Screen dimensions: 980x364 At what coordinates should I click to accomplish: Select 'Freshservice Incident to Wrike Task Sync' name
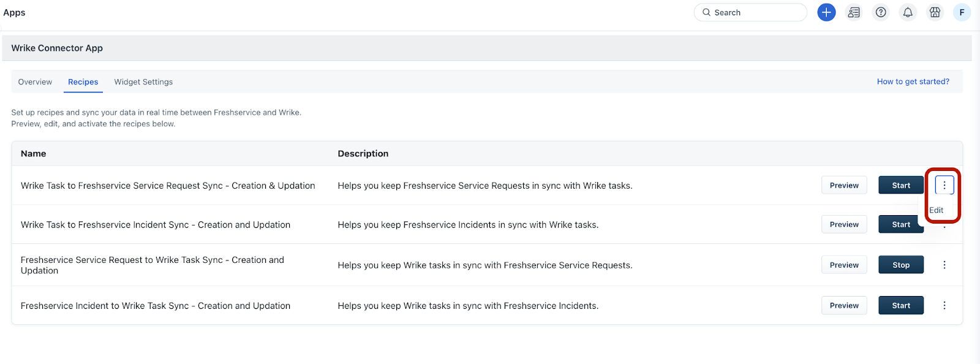click(x=156, y=306)
